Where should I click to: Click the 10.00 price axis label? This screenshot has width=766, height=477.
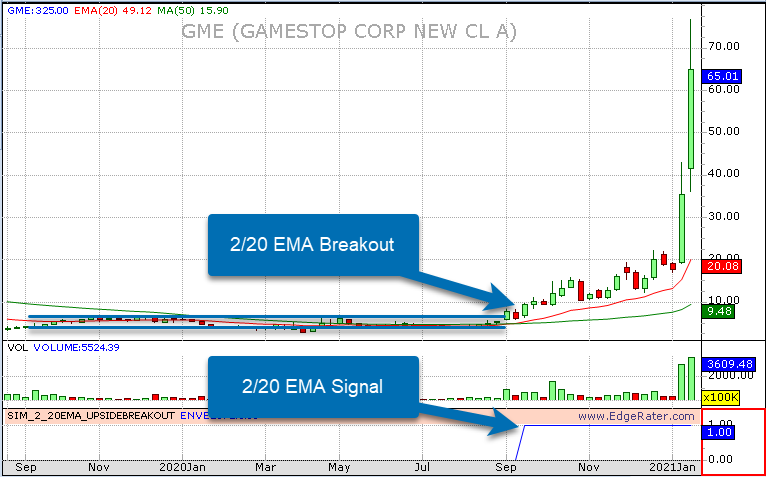[723, 300]
